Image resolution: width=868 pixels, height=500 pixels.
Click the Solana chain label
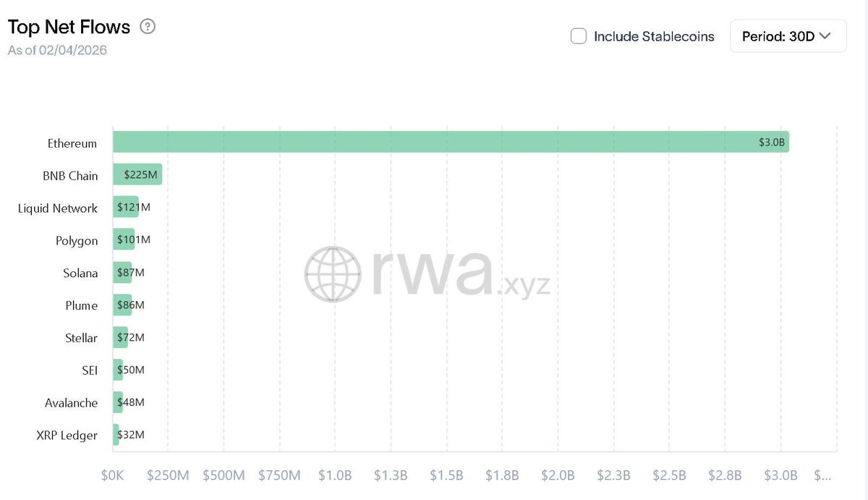tap(80, 274)
